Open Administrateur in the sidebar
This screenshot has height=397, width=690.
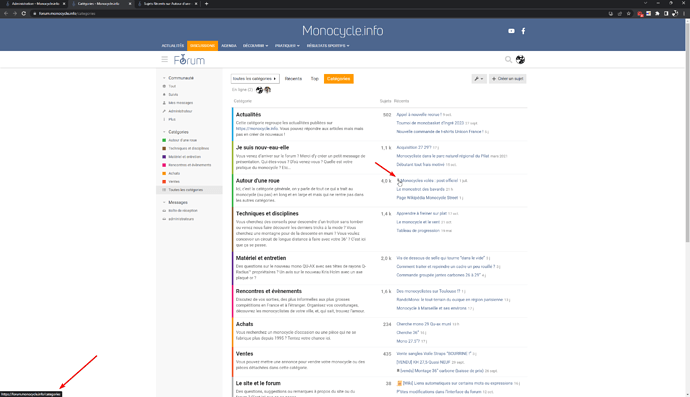(180, 111)
